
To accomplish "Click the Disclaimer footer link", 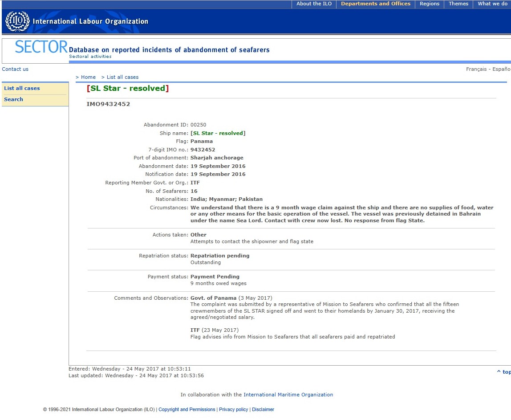I will (x=263, y=409).
